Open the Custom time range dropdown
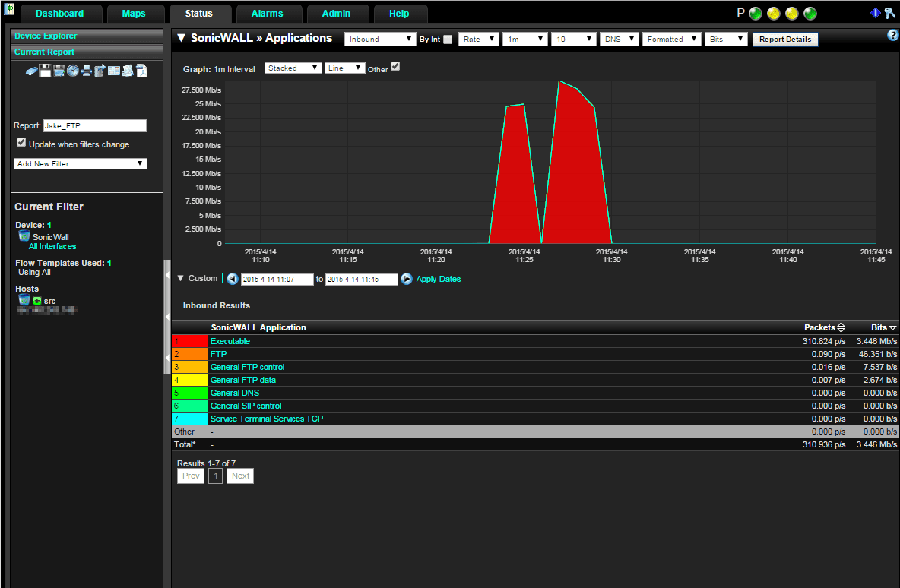Viewport: 900px width, 588px height. pyautogui.click(x=198, y=278)
